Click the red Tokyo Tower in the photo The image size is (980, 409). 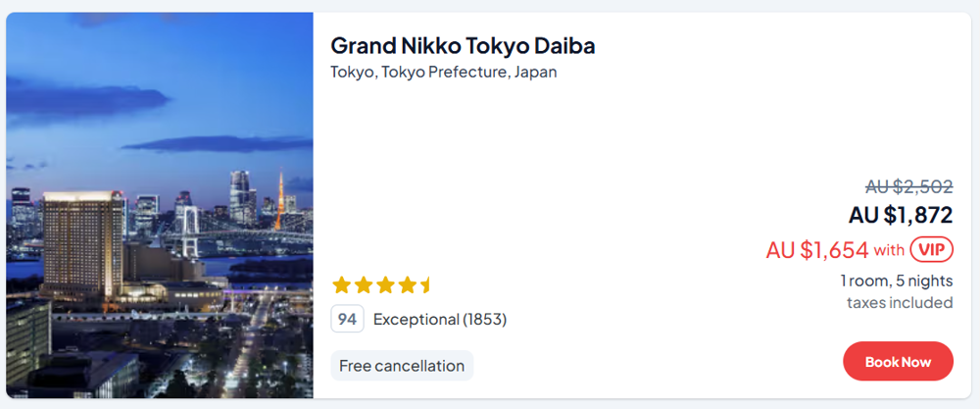click(279, 199)
